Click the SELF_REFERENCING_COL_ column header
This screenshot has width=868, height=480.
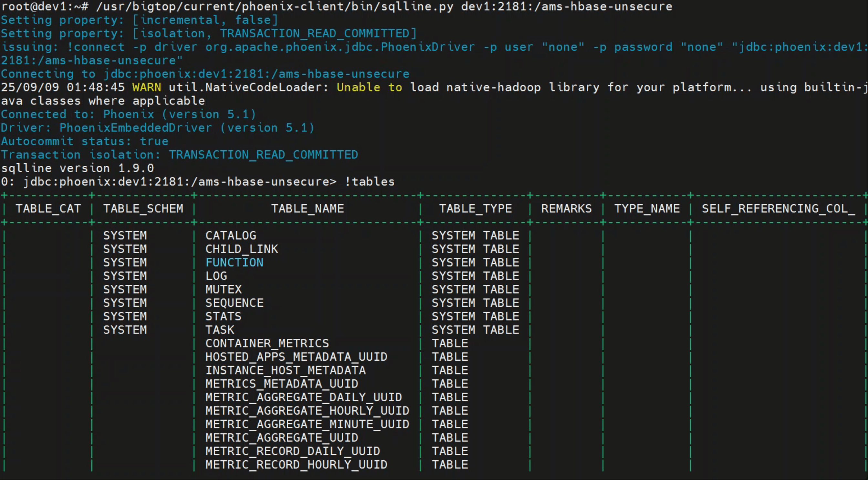pyautogui.click(x=778, y=209)
